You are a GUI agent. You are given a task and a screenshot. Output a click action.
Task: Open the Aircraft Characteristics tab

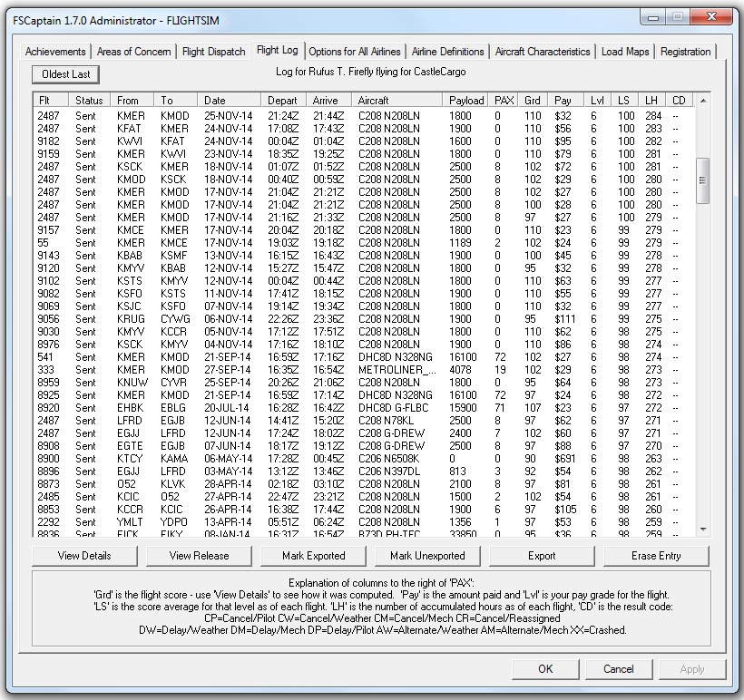pos(543,51)
